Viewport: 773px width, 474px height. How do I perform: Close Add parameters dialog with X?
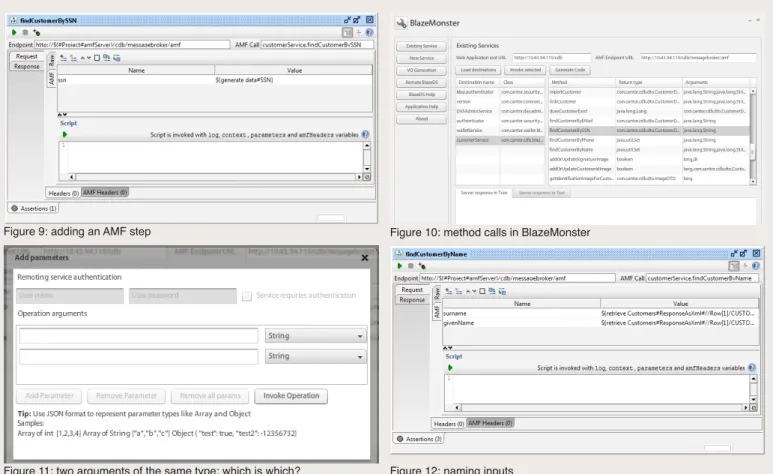tap(365, 257)
